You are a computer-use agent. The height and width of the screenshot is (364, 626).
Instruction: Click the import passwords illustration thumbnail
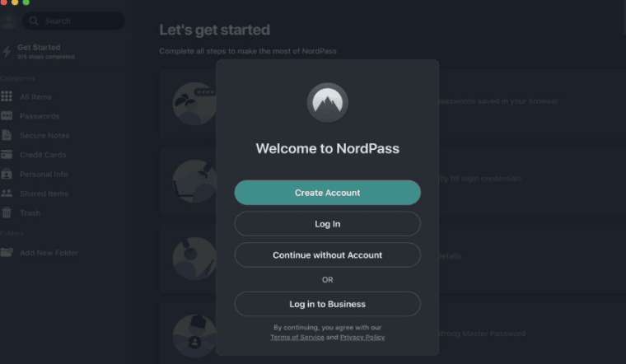tap(194, 104)
